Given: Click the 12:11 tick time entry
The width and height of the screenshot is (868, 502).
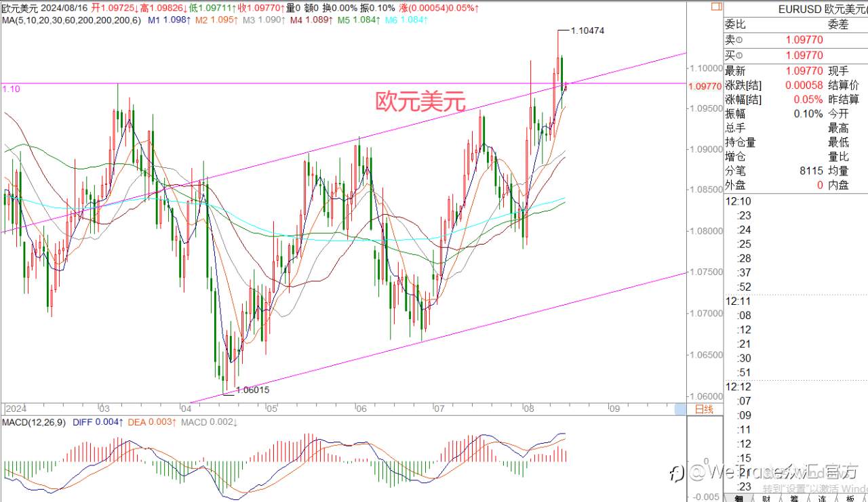Looking at the screenshot, I should tap(738, 301).
